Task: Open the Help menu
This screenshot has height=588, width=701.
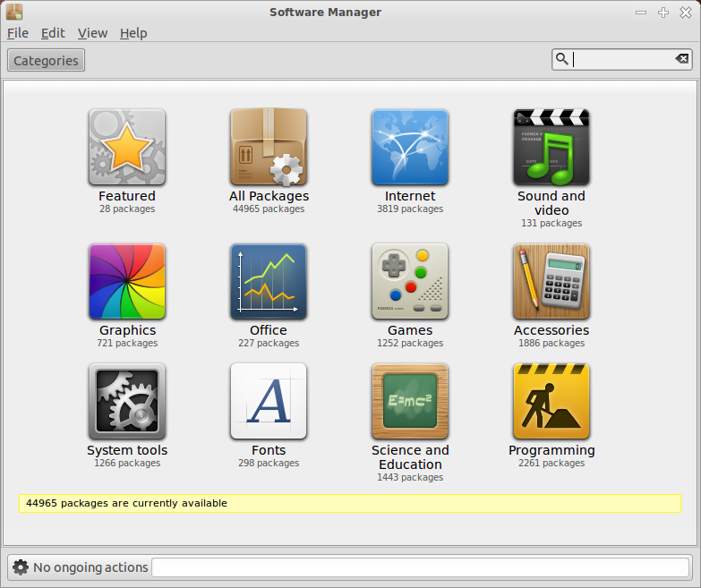Action: 133,33
